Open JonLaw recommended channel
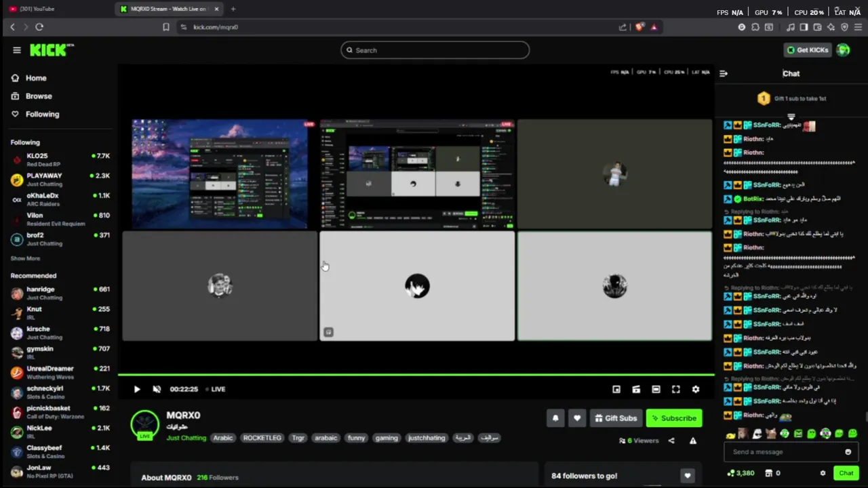 point(60,471)
